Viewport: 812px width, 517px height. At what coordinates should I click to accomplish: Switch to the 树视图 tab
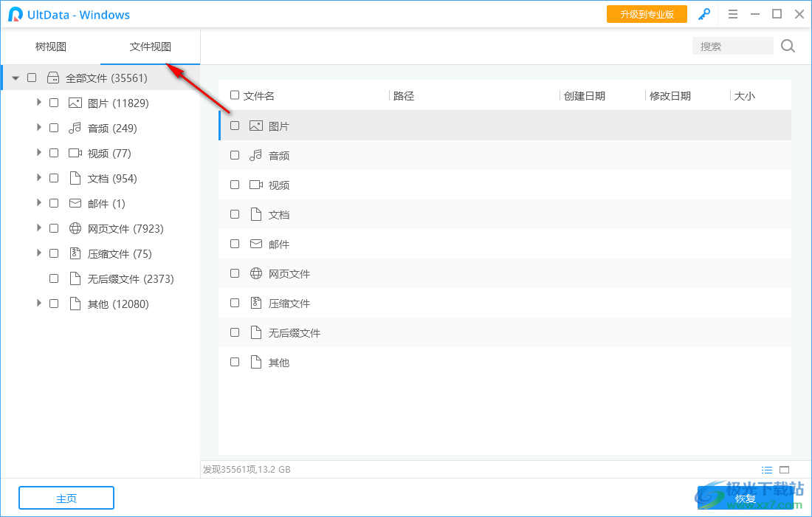[x=50, y=46]
